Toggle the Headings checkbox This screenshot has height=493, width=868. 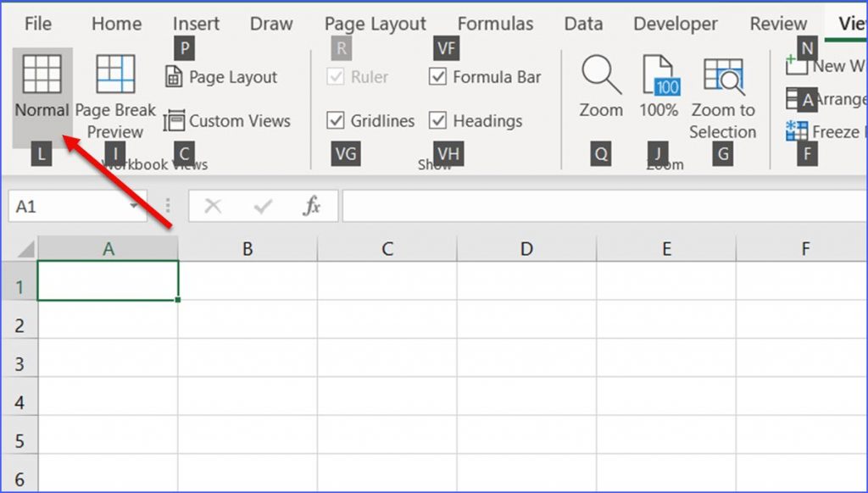(437, 120)
